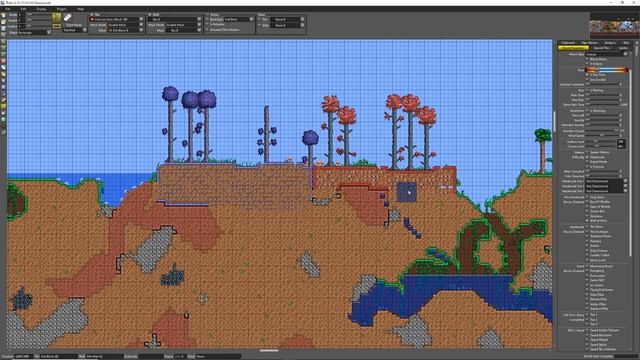Open the Paint Mode dropdown
Image resolution: width=640 pixels, height=360 pixels.
tap(75, 30)
